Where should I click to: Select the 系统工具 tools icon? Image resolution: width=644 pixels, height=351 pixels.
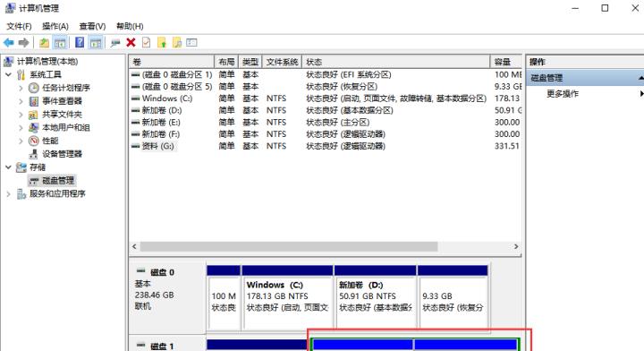(21, 75)
